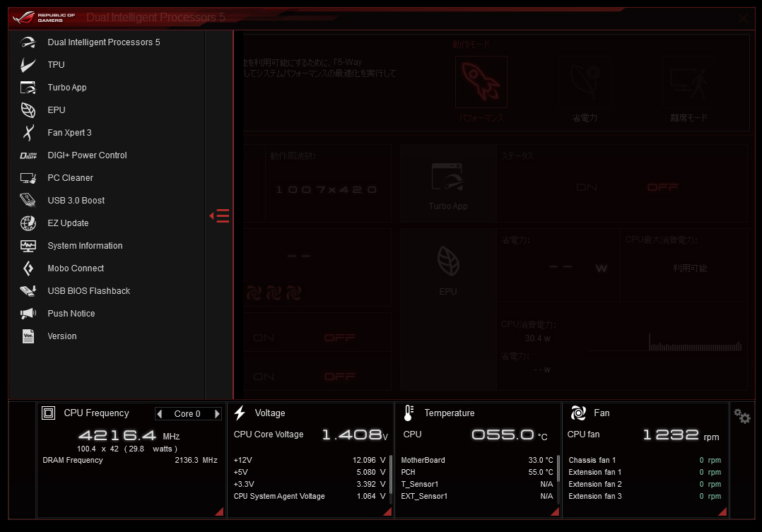Screen dimensions: 762x532
Task: Click the CPU temperature 055.0 reading
Action: pyautogui.click(x=509, y=435)
